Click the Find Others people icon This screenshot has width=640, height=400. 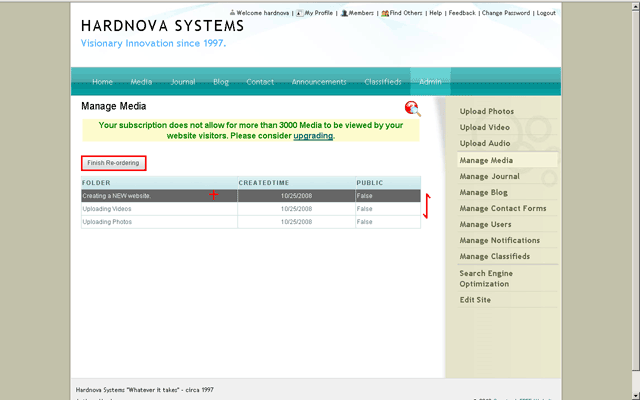[384, 13]
